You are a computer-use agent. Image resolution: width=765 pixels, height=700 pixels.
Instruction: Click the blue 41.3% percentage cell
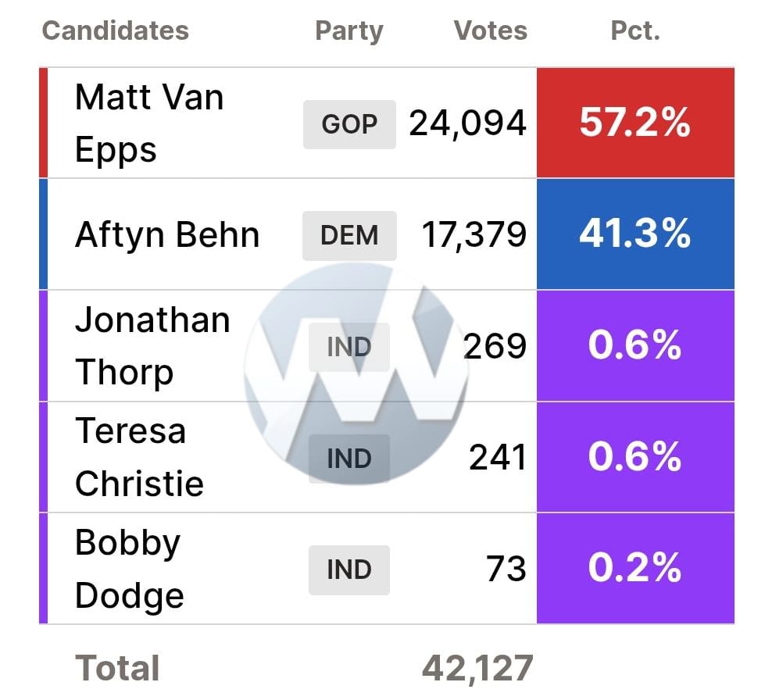635,234
